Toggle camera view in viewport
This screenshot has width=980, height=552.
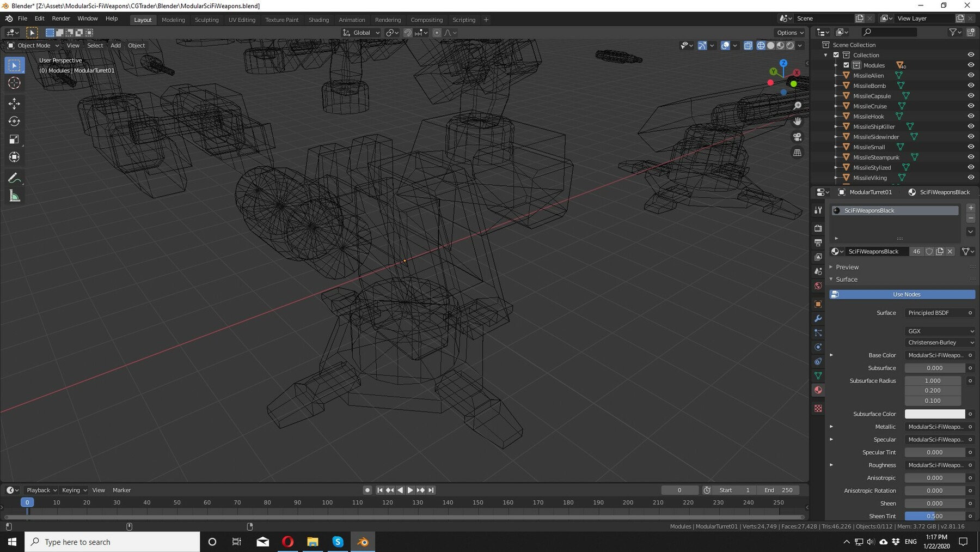(x=797, y=137)
